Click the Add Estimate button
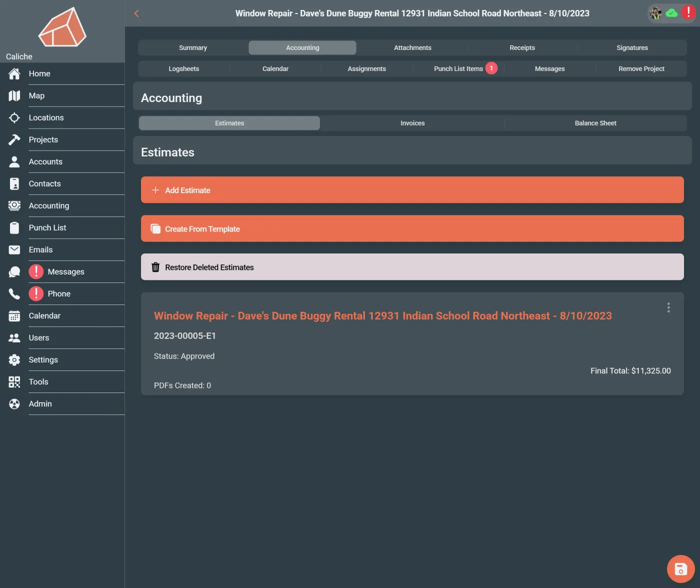 (412, 190)
